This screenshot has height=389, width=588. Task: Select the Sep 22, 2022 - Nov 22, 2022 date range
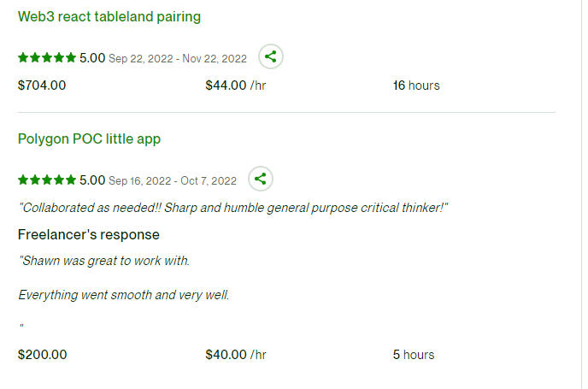pos(178,59)
